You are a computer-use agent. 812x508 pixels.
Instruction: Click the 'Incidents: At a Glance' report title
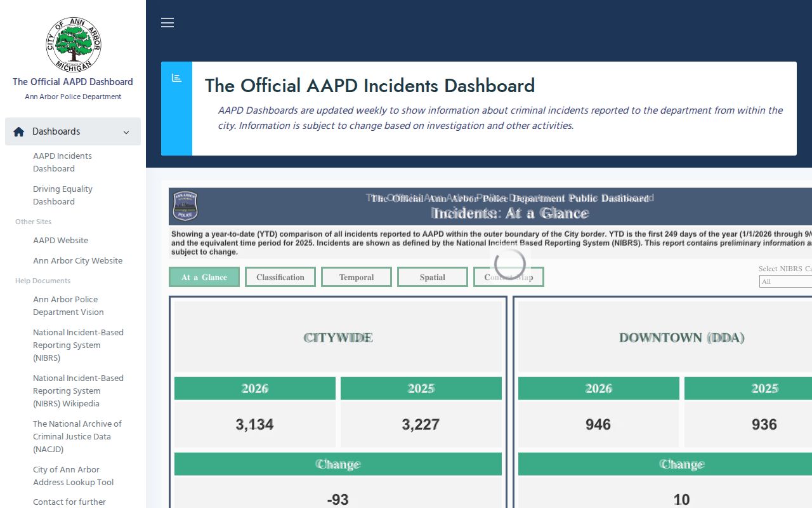(510, 213)
